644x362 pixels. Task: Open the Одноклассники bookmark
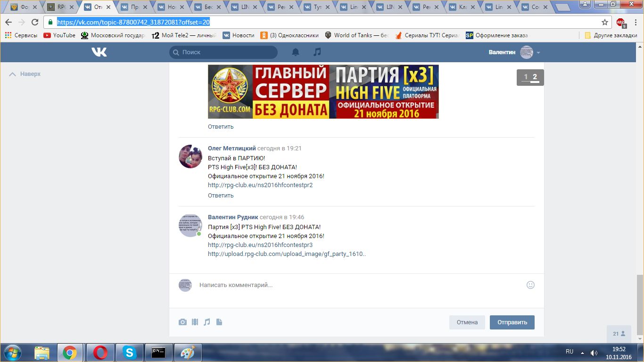click(289, 35)
